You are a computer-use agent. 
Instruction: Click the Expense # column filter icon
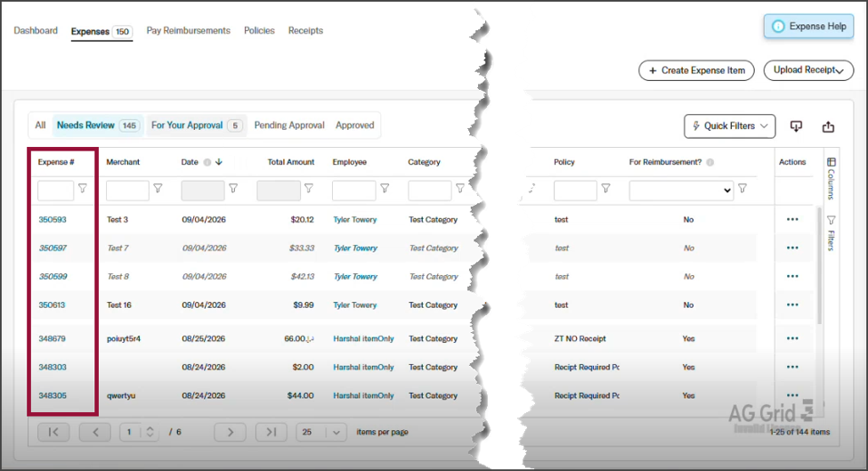click(83, 189)
